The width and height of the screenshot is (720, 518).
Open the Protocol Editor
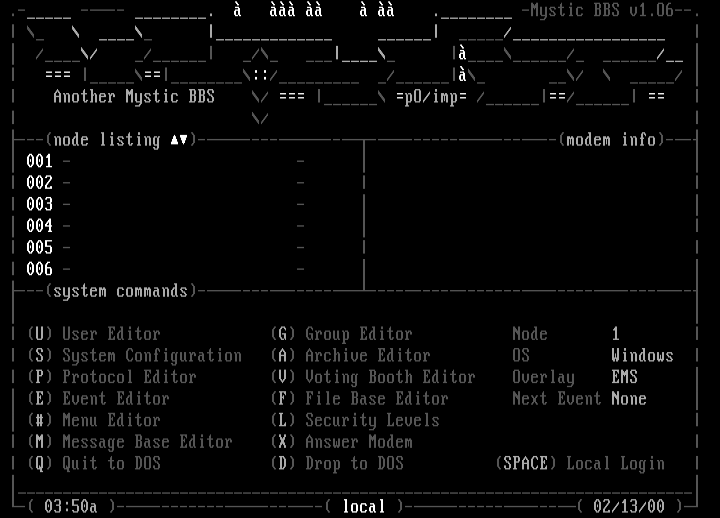(x=111, y=377)
